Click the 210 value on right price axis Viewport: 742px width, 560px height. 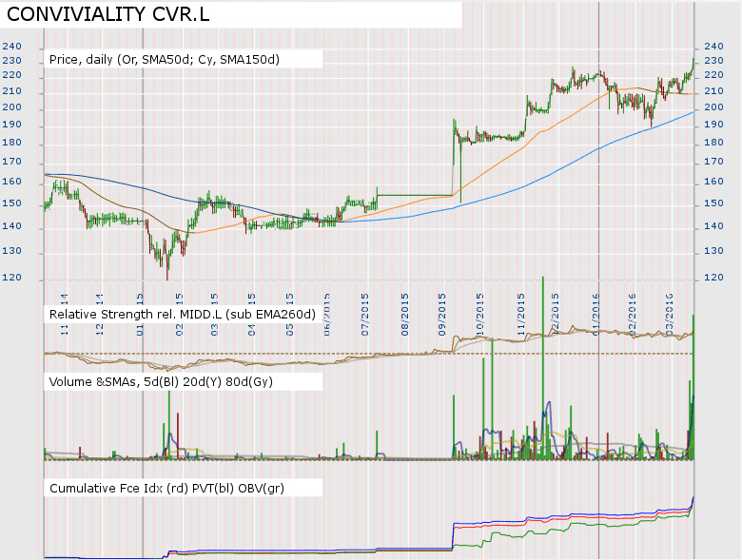coord(713,91)
